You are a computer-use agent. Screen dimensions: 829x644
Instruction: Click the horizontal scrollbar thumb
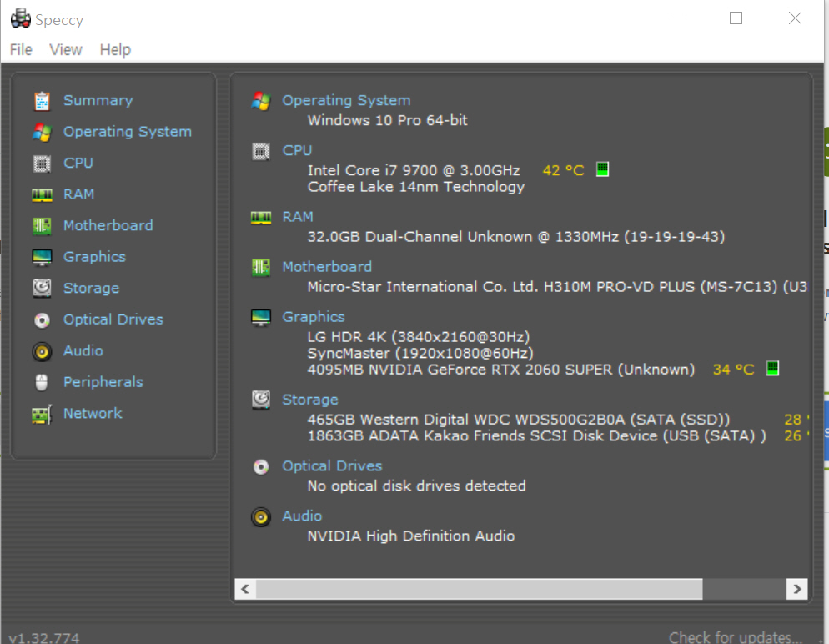click(x=480, y=589)
